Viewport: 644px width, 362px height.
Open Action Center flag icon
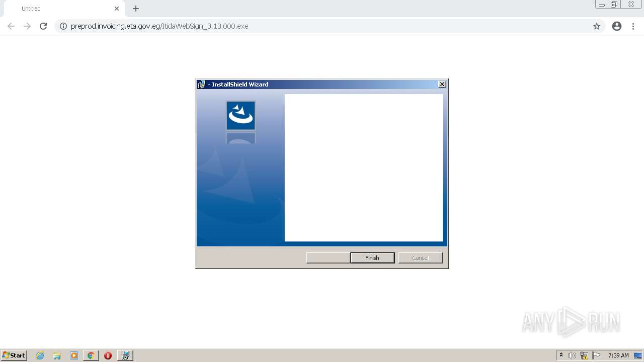pyautogui.click(x=596, y=355)
